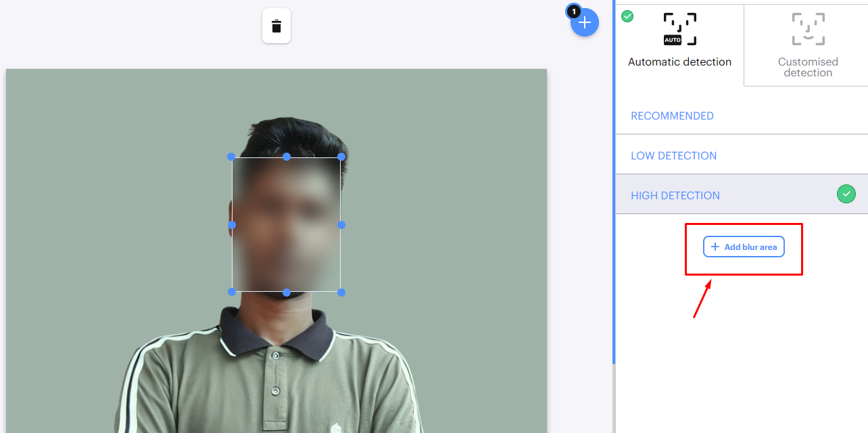The width and height of the screenshot is (868, 433).
Task: Expand the RECOMMENDED section
Action: click(672, 116)
